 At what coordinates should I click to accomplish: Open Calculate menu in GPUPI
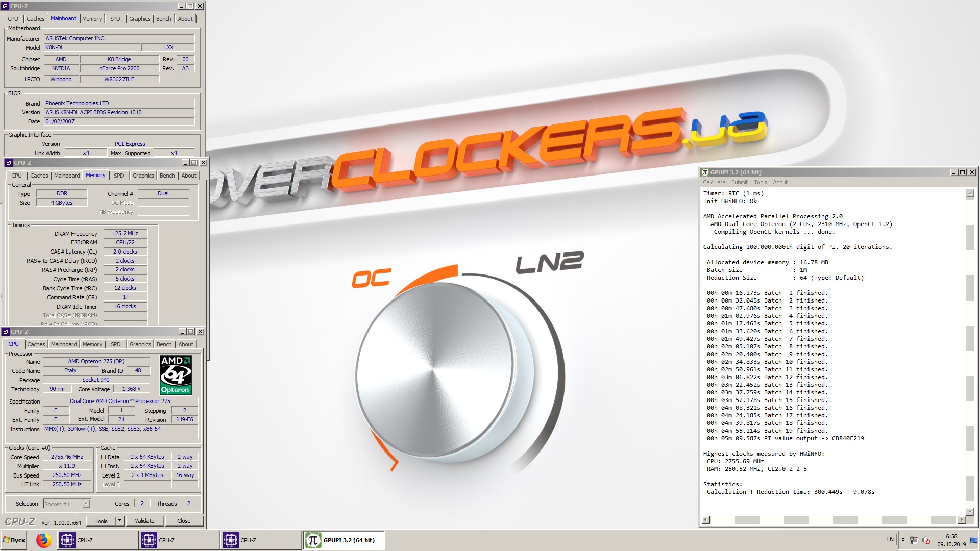(x=714, y=182)
